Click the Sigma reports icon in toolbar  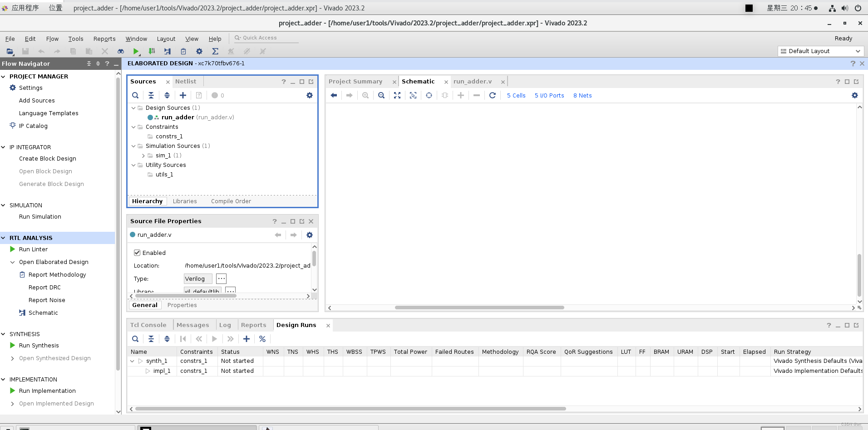pos(215,51)
